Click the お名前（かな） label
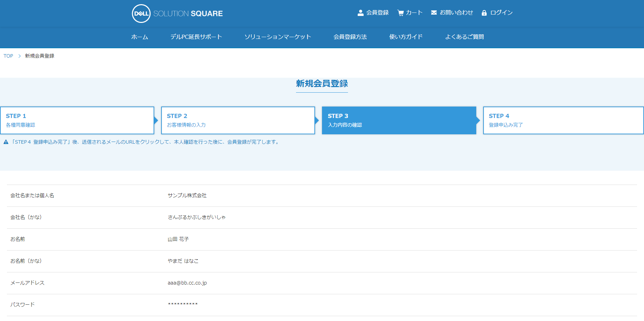Screen dimensions: 644x321 26,261
